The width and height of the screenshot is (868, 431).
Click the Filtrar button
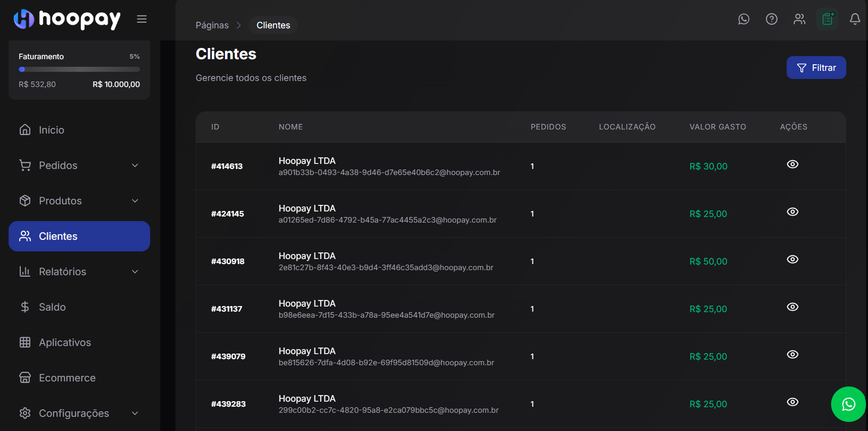(816, 68)
